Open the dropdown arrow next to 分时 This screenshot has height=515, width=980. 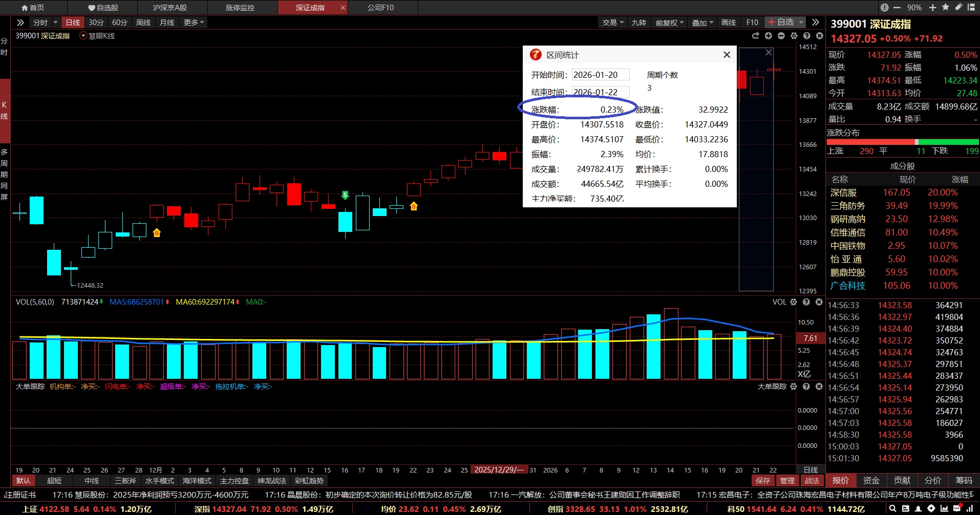tap(56, 23)
